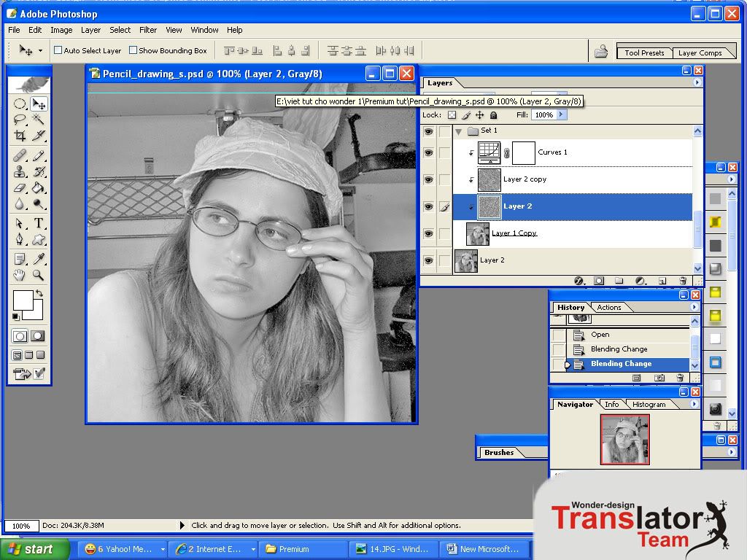747x560 pixels.
Task: Create new adjustment layer from Layers panel
Action: [640, 281]
